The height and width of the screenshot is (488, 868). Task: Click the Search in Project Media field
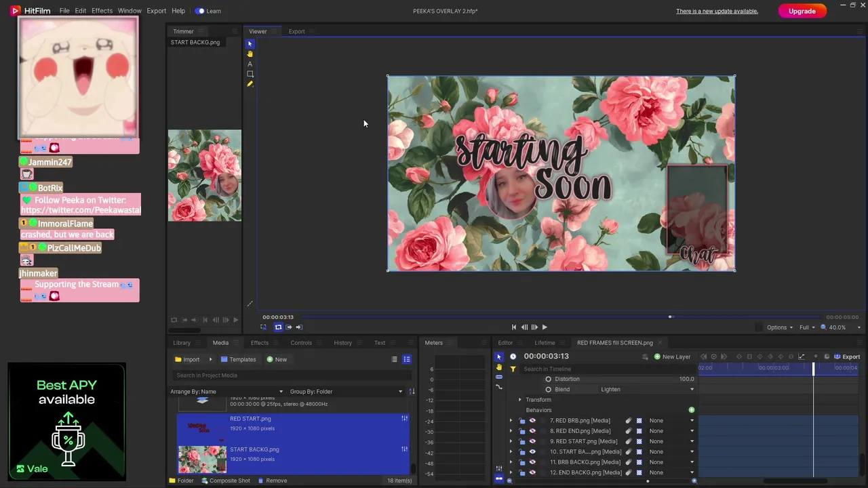tap(293, 375)
